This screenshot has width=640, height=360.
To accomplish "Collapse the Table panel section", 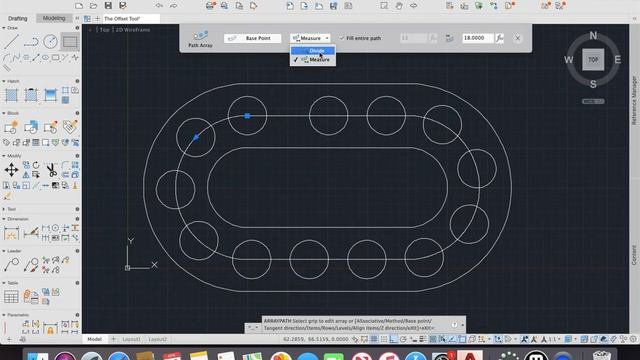I will 4,283.
